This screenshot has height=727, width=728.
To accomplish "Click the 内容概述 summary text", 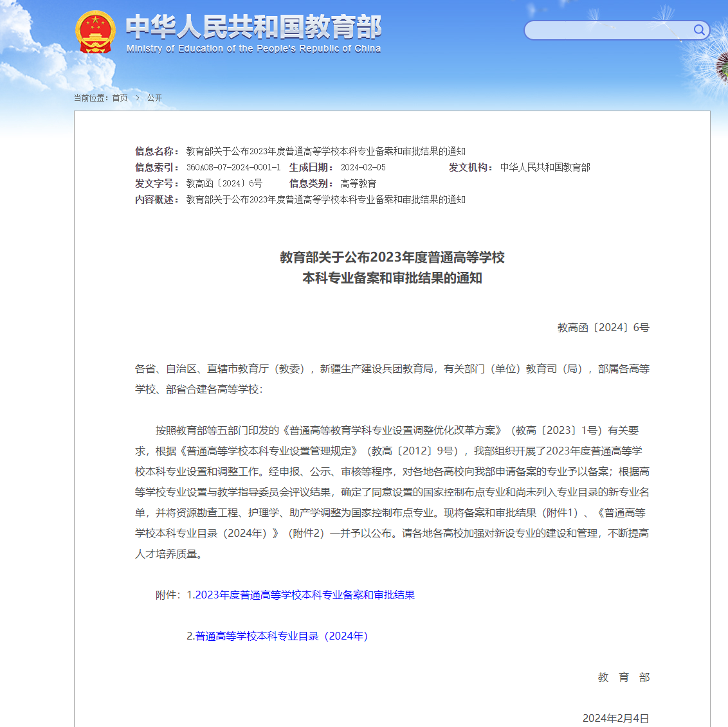I will (x=325, y=200).
